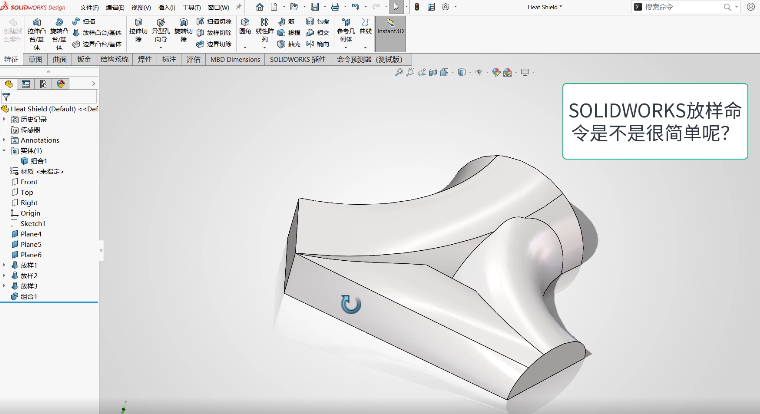
Task: Open the File menu
Action: 89,7
